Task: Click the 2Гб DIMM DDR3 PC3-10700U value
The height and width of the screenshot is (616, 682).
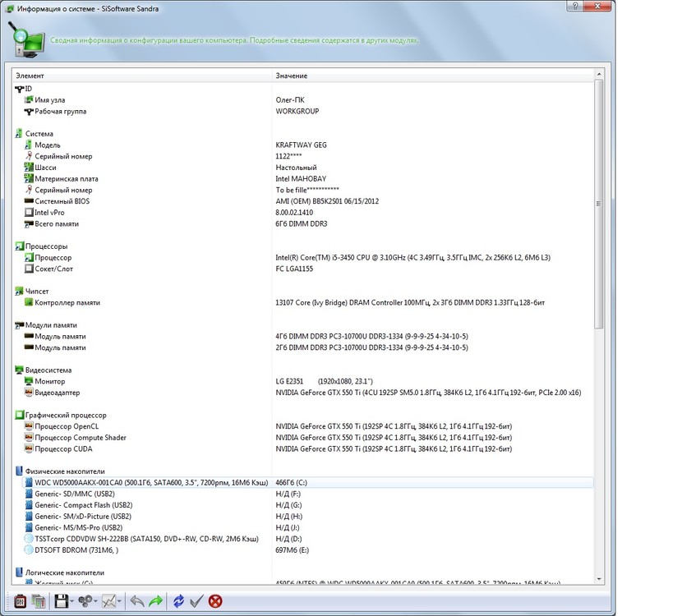Action: point(372,347)
